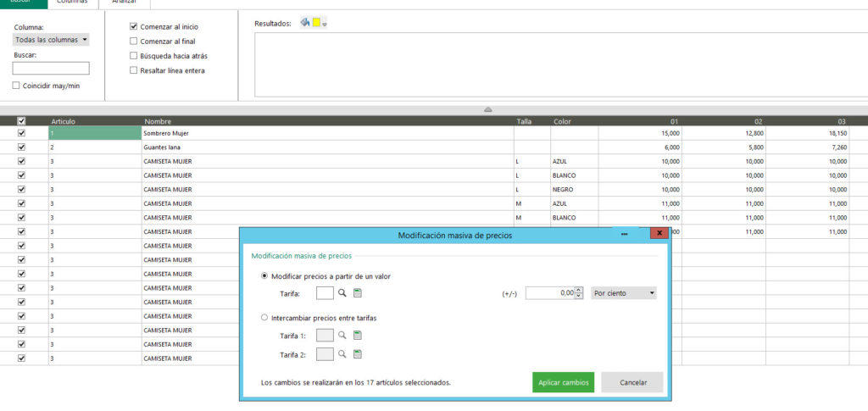Click the Nombre column header
This screenshot has width=868, height=411.
pos(328,121)
